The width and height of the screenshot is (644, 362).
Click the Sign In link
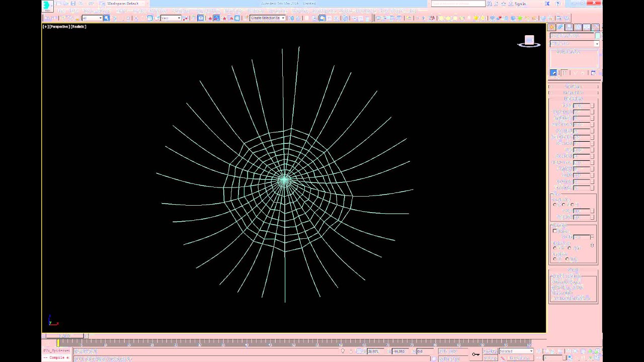520,4
